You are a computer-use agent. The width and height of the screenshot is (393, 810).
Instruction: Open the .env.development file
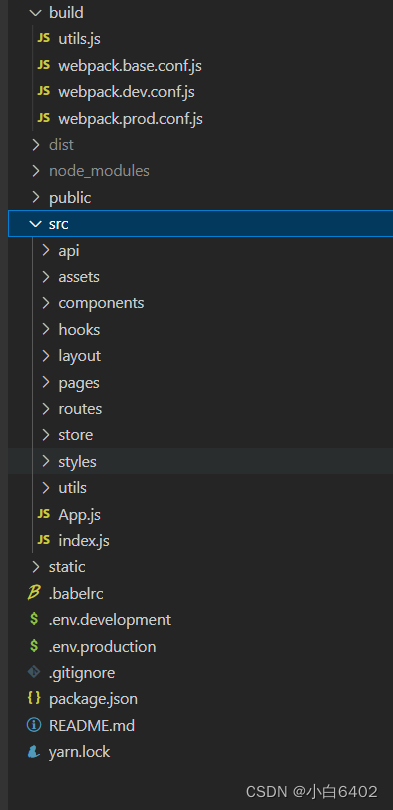[110, 619]
